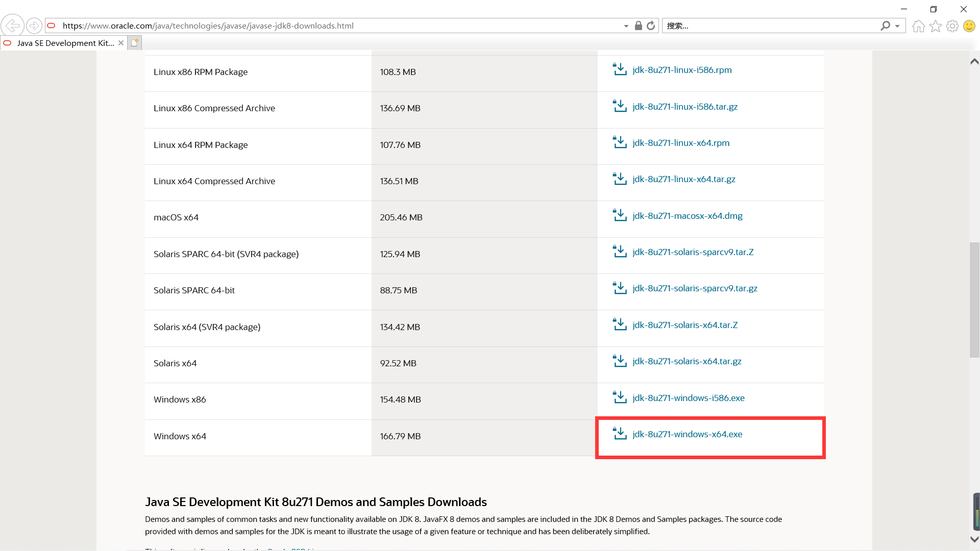Open favorites with the star icon

(935, 26)
